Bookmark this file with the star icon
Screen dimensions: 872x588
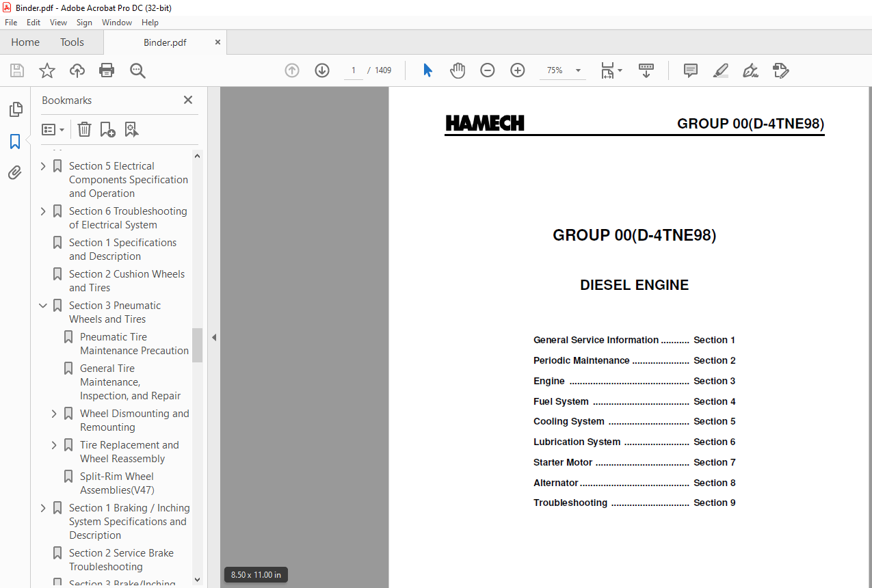click(x=47, y=70)
